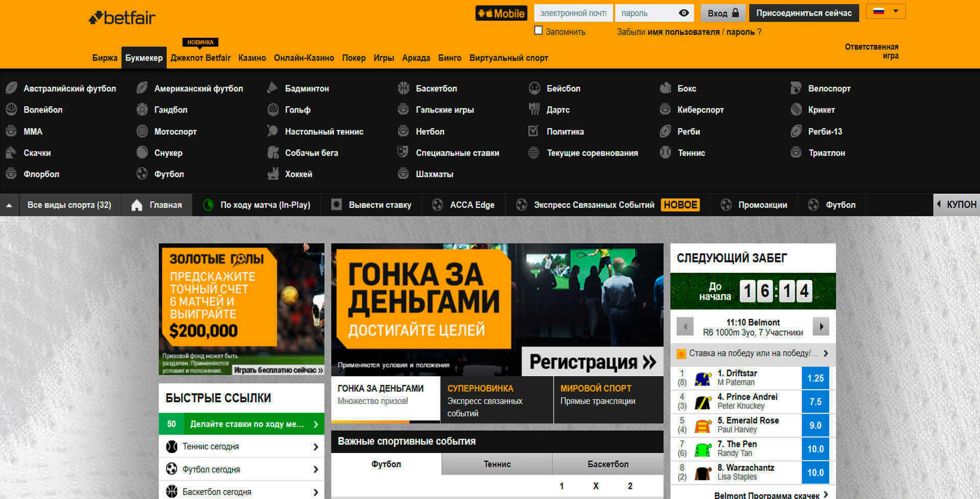Image resolution: width=980 pixels, height=499 pixels.
Task: Click the ACCA Edge icon
Action: point(437,205)
